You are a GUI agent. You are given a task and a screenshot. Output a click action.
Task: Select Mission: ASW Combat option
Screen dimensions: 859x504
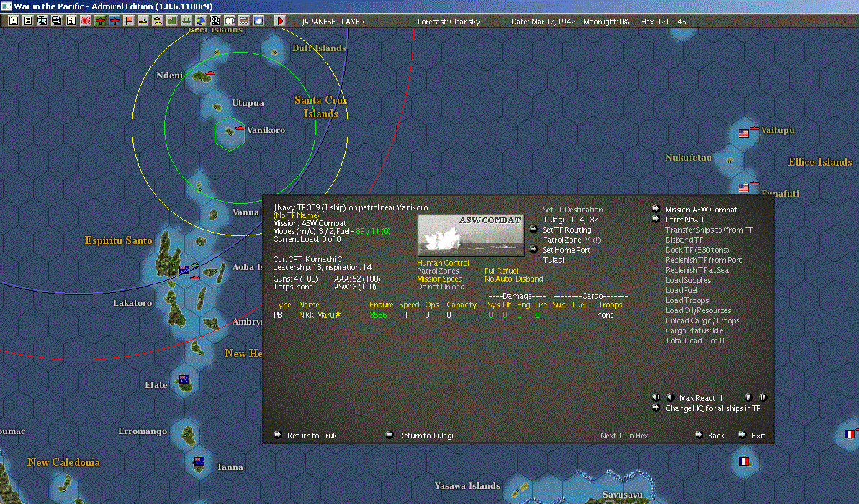(x=701, y=210)
